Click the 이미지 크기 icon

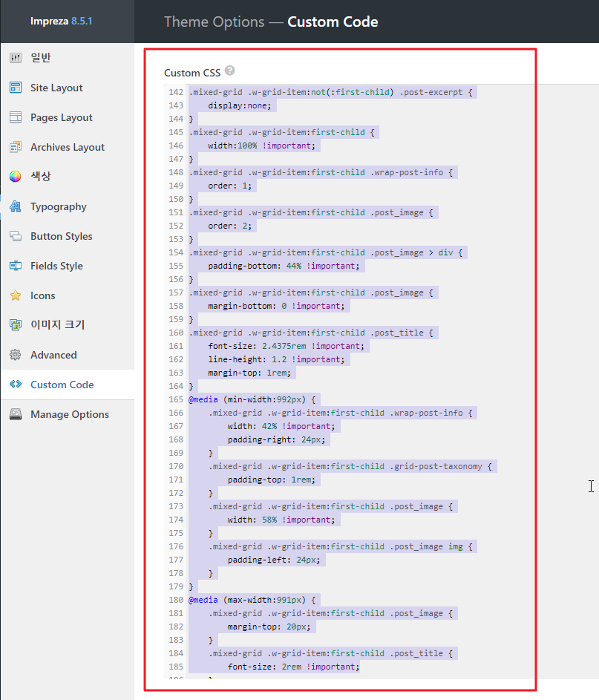(16, 324)
